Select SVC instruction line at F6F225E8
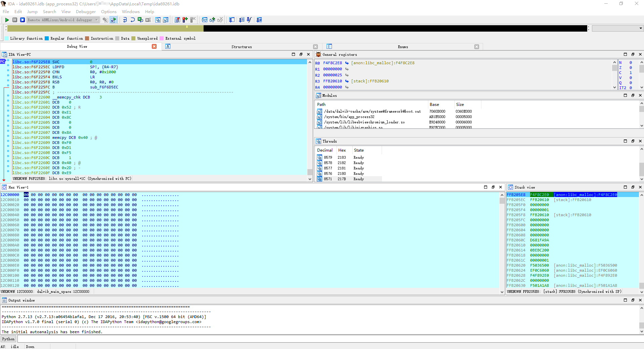The height and width of the screenshot is (349, 644). pyautogui.click(x=160, y=62)
